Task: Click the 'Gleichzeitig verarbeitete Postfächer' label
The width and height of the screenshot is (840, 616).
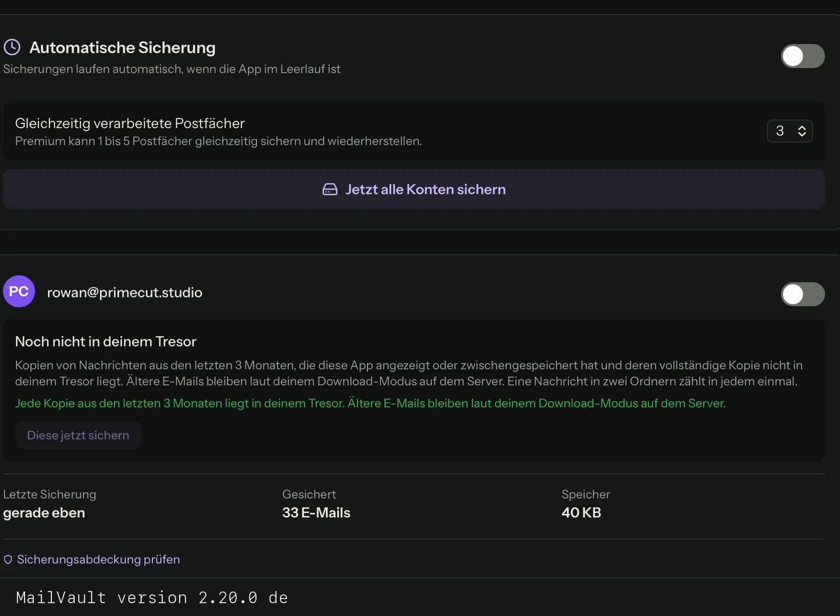Action: point(130,123)
